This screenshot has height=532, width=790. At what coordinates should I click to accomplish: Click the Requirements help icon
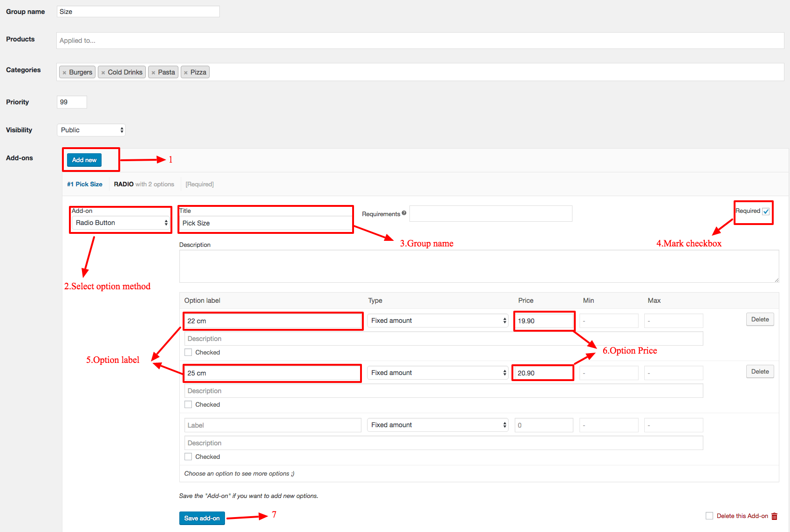click(404, 213)
